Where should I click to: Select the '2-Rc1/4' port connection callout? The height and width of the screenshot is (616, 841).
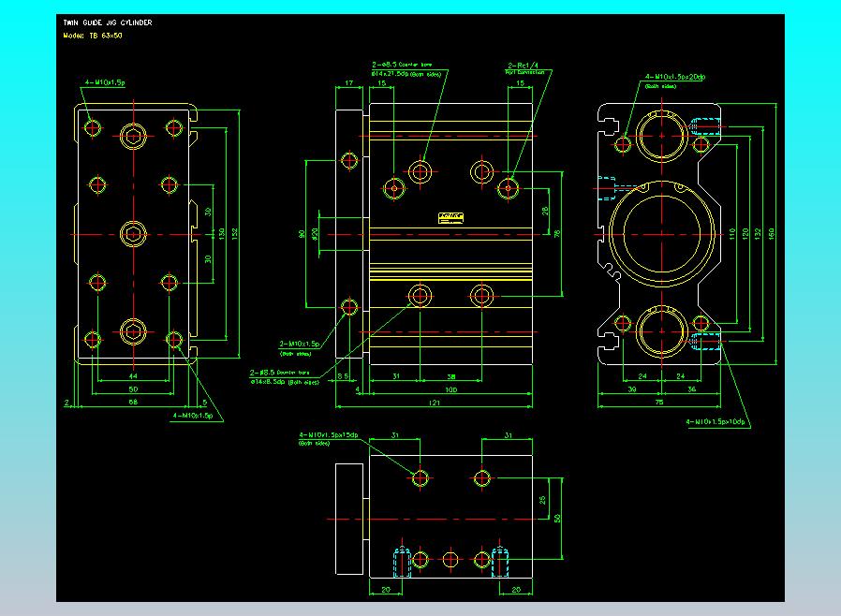tap(523, 65)
